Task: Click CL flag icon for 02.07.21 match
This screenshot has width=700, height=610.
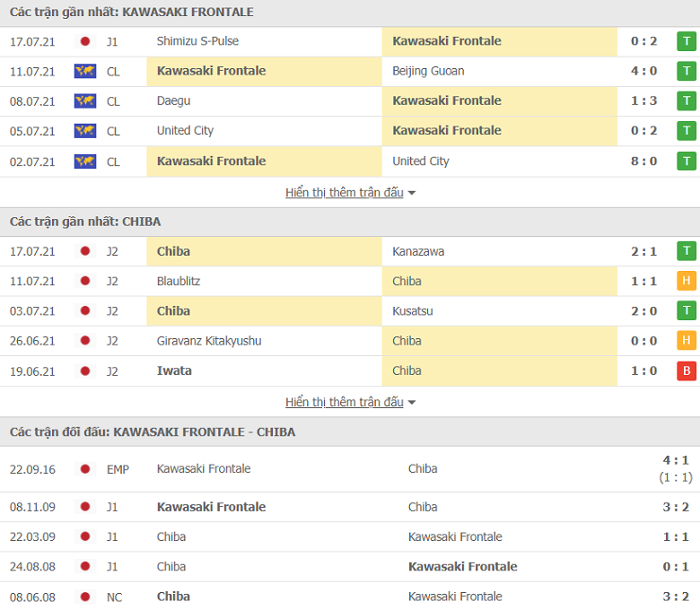Action: click(85, 161)
